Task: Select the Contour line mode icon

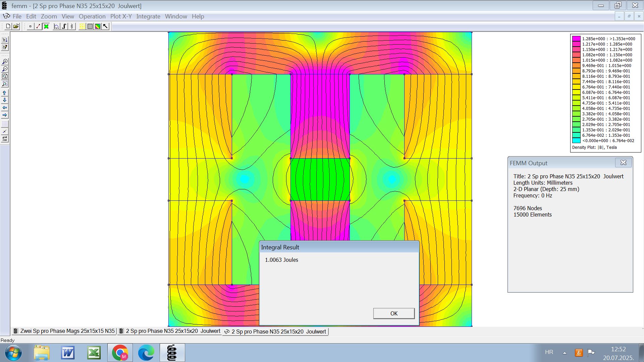Action: 38,26
